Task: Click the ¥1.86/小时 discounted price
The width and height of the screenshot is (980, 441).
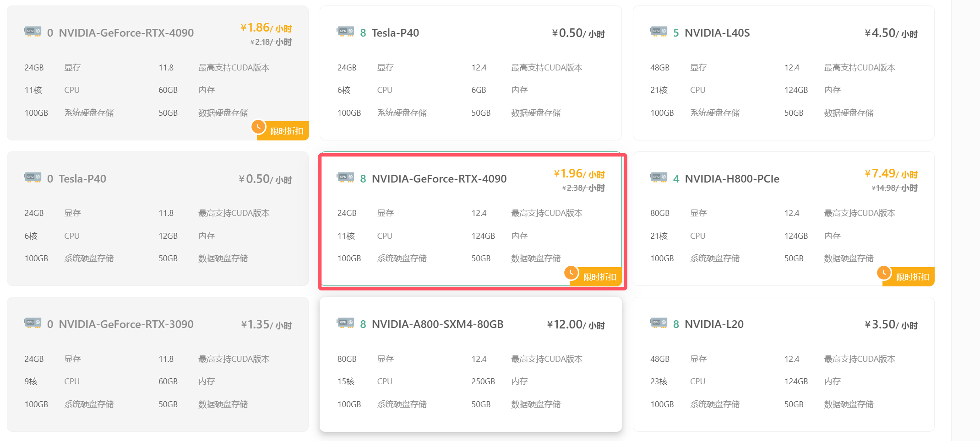Action: tap(266, 28)
